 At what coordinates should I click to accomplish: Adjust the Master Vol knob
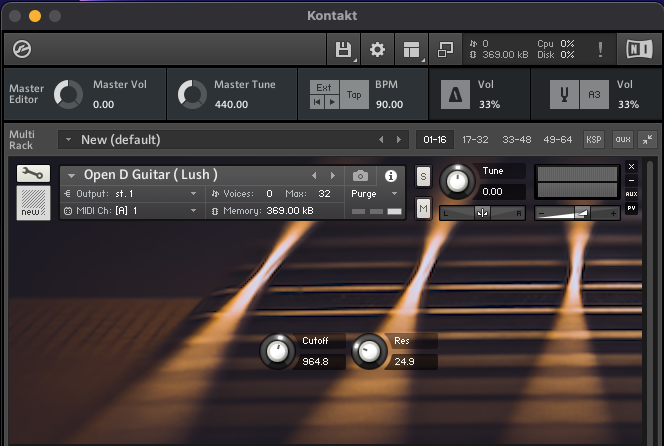click(68, 94)
